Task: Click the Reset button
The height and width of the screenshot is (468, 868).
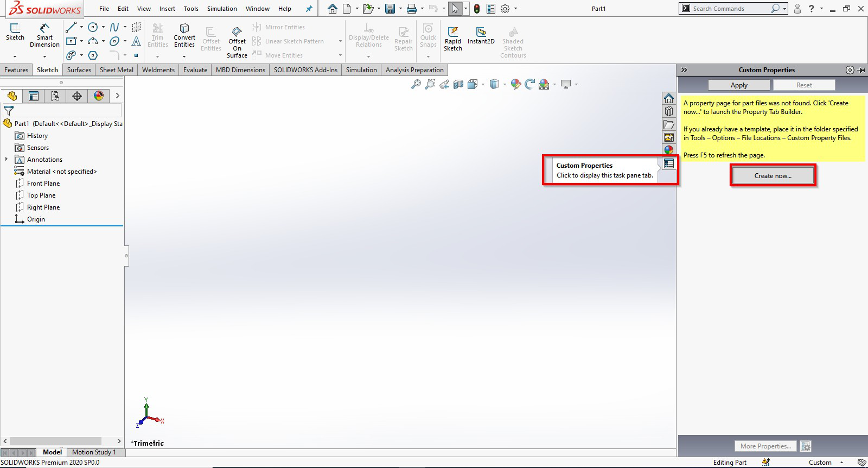Action: 804,85
